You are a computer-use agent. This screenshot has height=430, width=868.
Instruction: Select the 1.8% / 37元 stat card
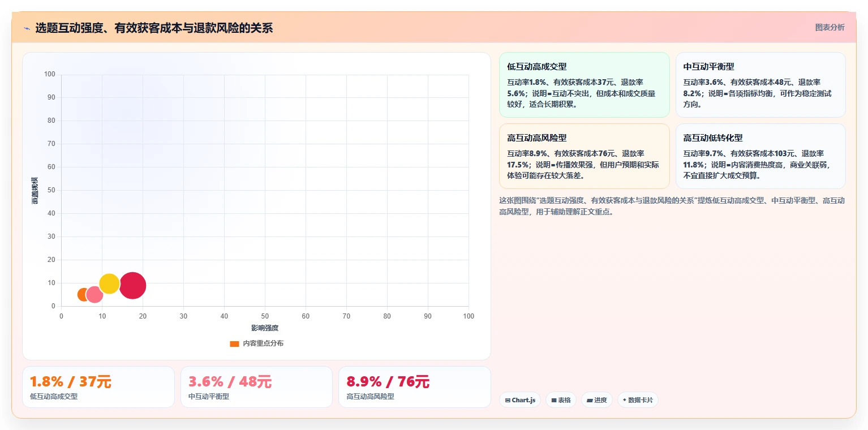pyautogui.click(x=98, y=387)
